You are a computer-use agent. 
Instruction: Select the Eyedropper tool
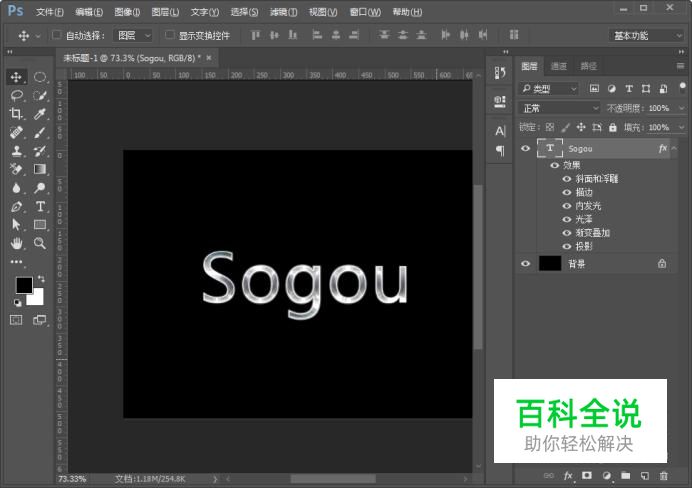(x=40, y=114)
